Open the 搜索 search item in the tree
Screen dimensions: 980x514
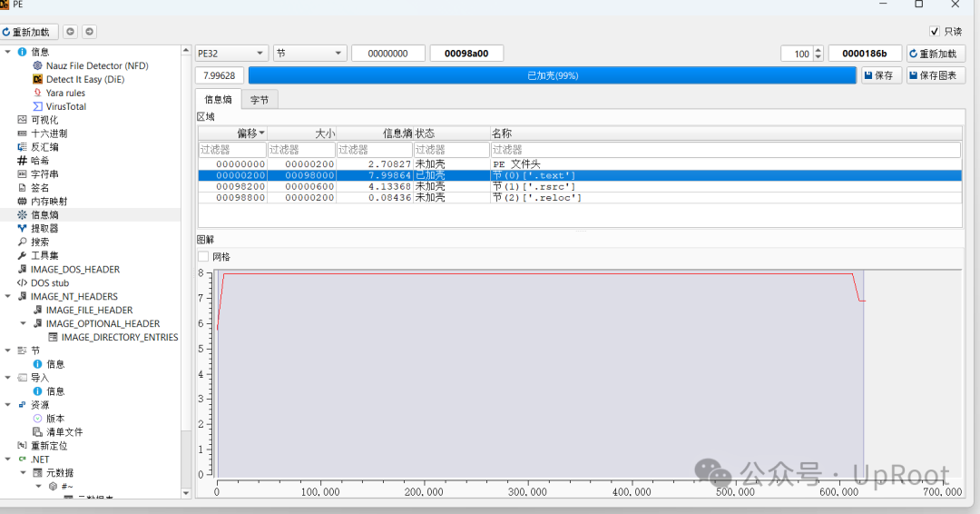pyautogui.click(x=34, y=242)
